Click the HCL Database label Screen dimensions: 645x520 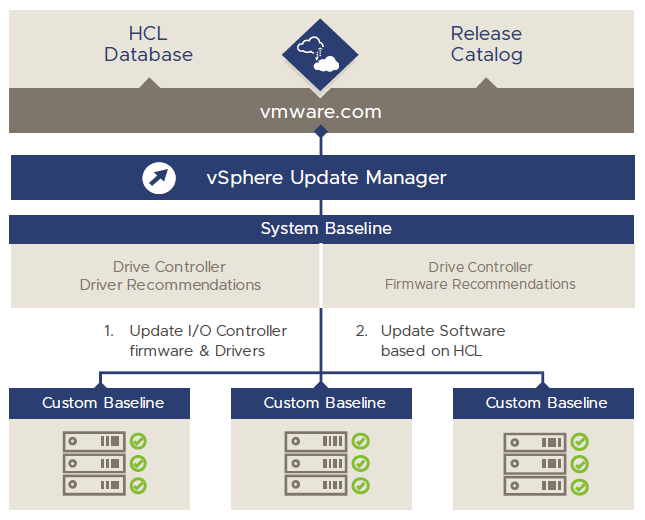(x=148, y=44)
